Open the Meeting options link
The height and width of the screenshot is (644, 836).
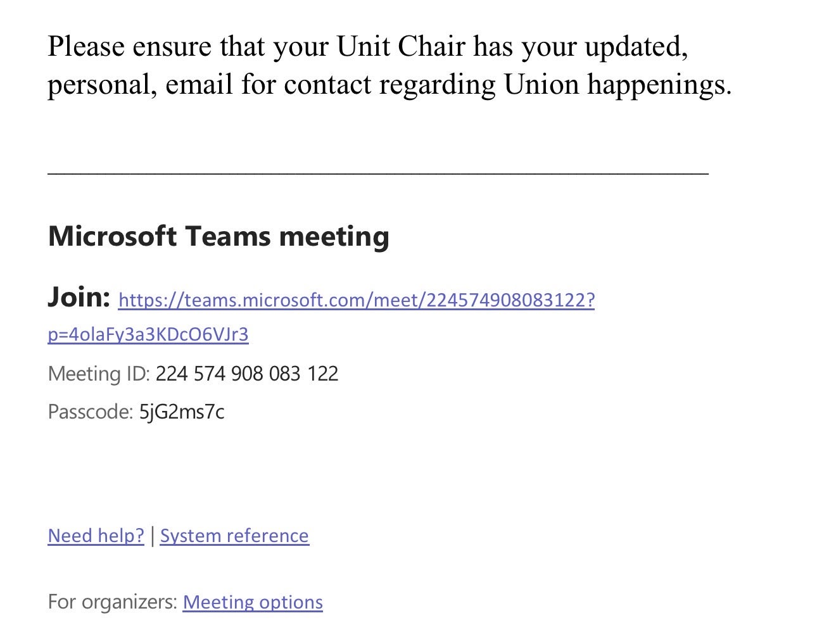pos(253,602)
